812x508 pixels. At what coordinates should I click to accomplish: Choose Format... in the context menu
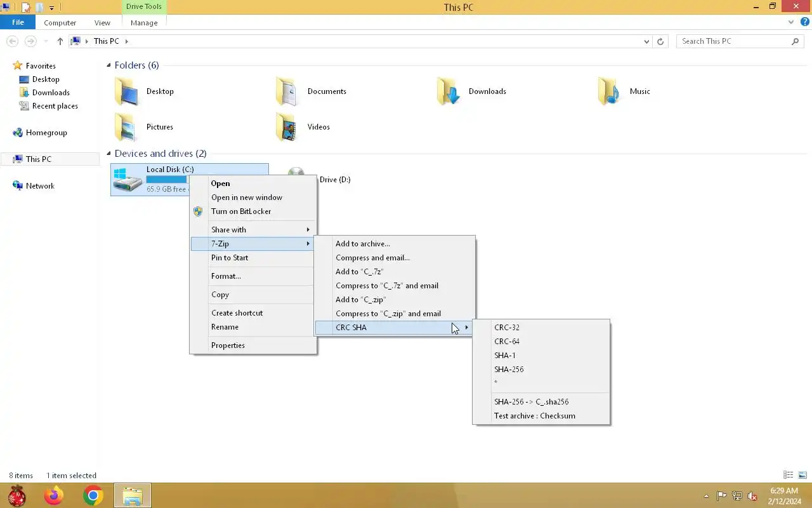(253, 276)
